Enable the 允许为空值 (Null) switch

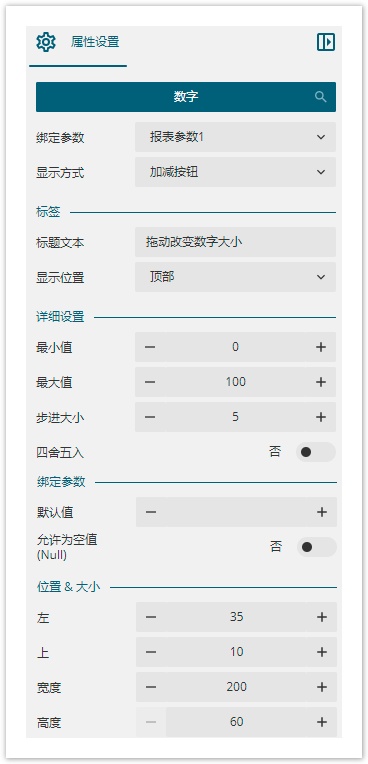[316, 547]
